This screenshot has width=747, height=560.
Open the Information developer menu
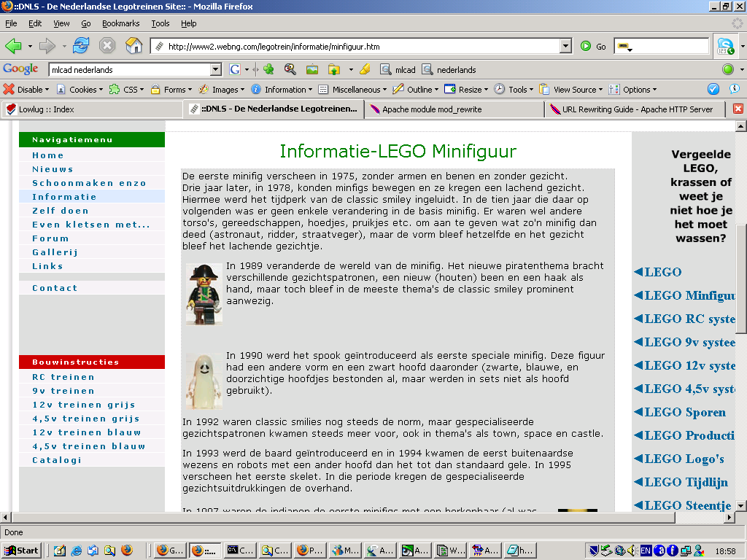pyautogui.click(x=282, y=90)
